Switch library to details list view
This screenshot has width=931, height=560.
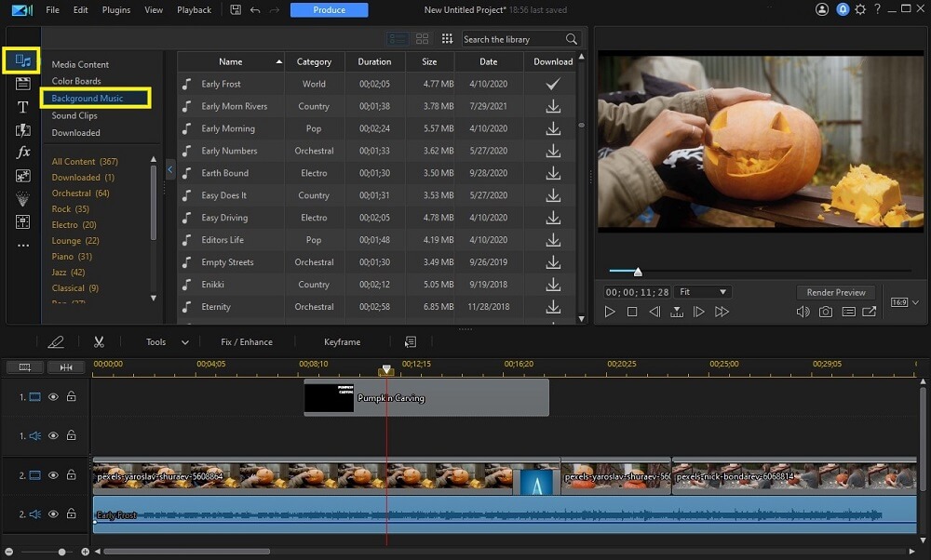(398, 39)
